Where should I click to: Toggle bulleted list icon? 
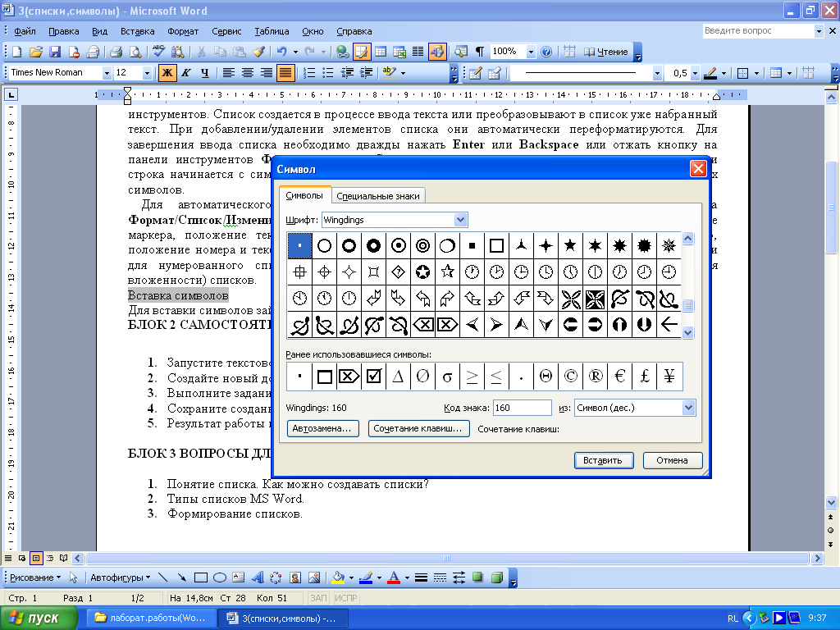328,73
